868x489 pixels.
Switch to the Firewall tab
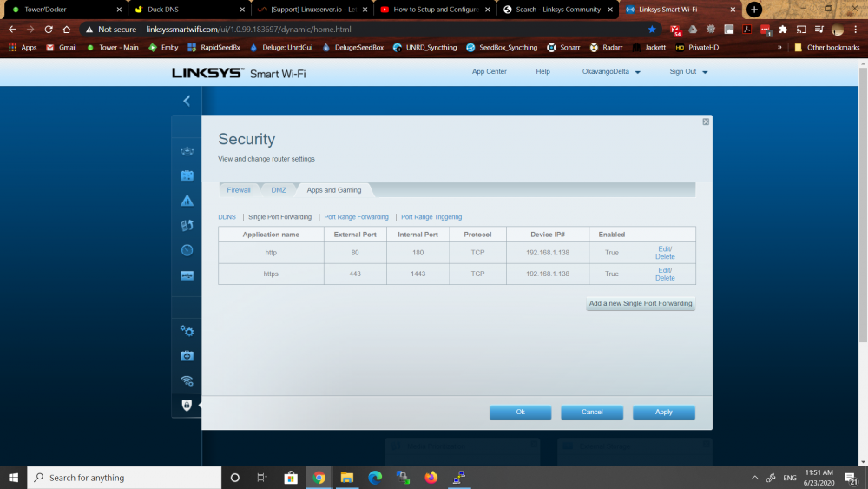pyautogui.click(x=239, y=190)
